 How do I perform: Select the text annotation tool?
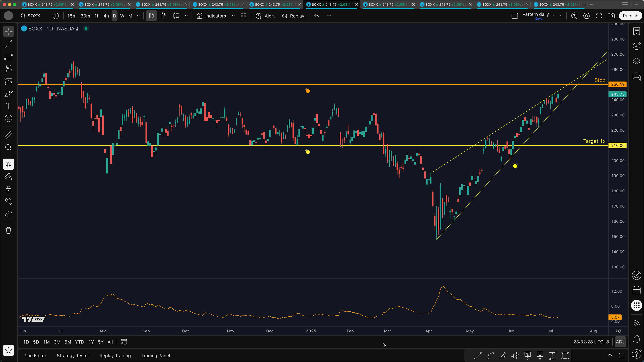click(9, 106)
